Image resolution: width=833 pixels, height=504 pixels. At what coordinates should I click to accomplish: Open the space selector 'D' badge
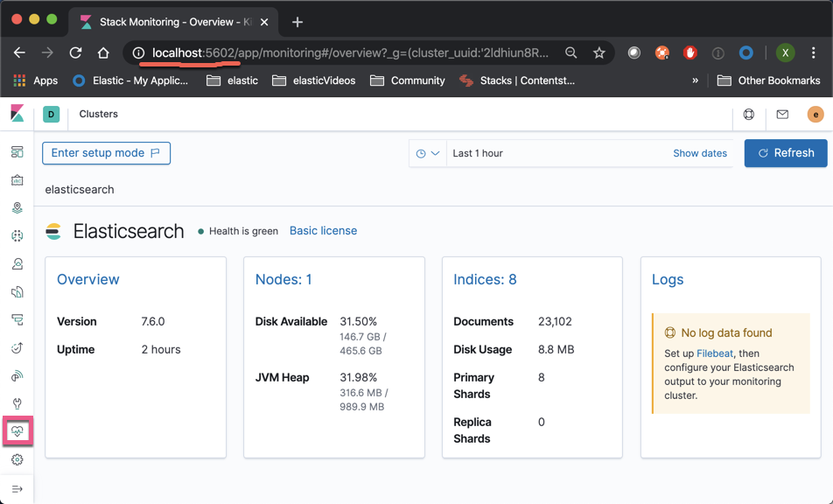(51, 114)
